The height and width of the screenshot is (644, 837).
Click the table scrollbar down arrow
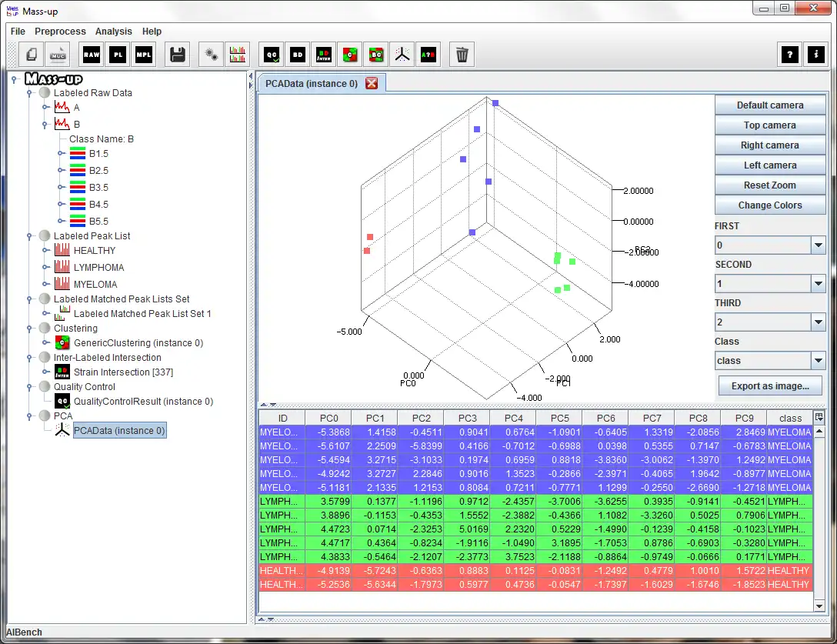[x=819, y=606]
